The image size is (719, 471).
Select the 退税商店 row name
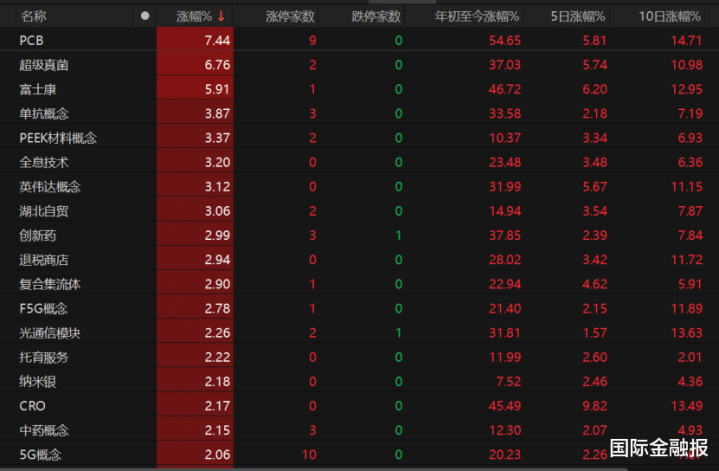click(x=44, y=260)
